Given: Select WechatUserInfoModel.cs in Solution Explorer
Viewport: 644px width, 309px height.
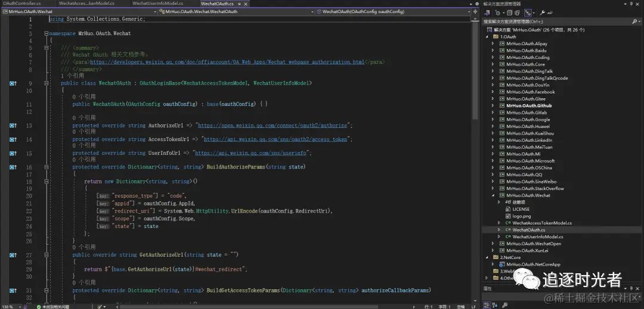Looking at the screenshot, I should tap(538, 237).
